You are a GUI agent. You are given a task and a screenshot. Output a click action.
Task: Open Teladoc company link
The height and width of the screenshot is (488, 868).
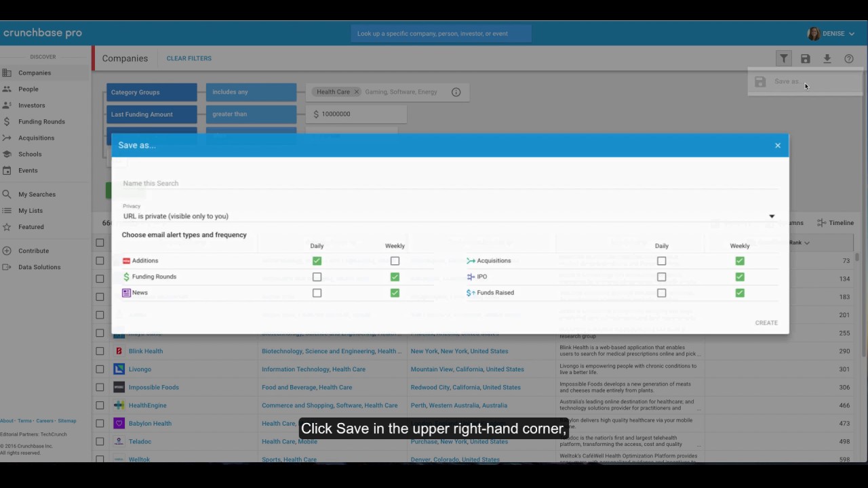(140, 442)
